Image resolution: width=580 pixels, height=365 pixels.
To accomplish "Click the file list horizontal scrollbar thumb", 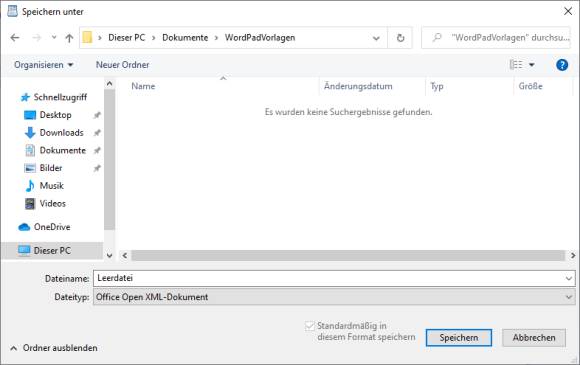I will pos(348,255).
